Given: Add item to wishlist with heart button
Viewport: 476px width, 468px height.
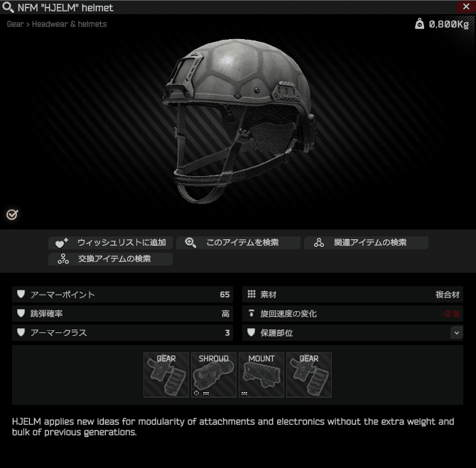Looking at the screenshot, I should pos(111,242).
